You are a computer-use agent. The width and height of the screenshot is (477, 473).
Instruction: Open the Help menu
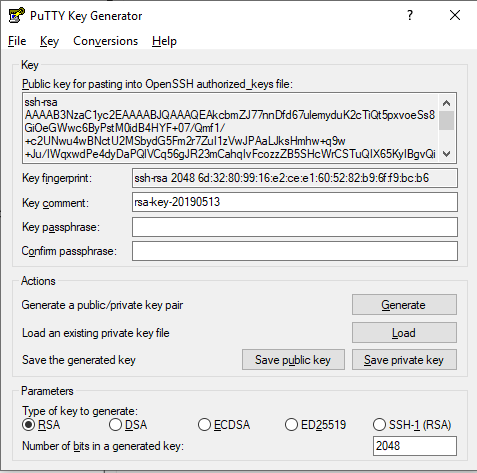tap(164, 41)
